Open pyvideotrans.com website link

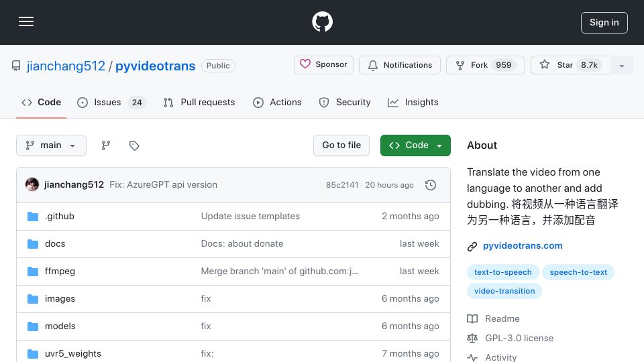523,246
